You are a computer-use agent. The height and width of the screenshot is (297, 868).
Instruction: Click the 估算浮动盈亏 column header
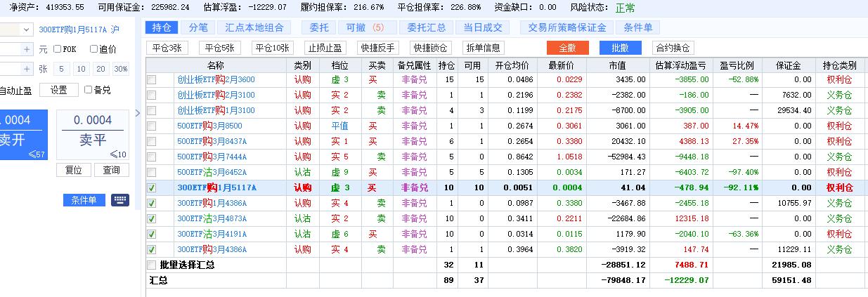(681, 65)
